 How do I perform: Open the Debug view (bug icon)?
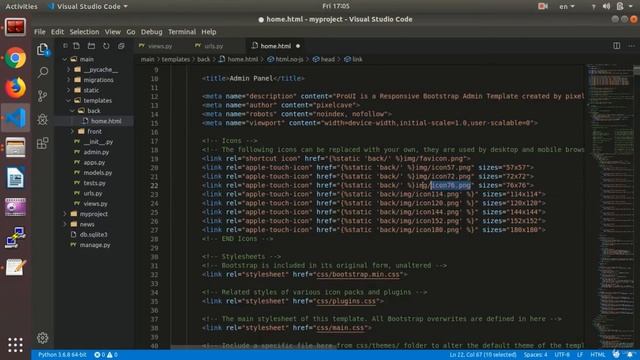tap(42, 120)
